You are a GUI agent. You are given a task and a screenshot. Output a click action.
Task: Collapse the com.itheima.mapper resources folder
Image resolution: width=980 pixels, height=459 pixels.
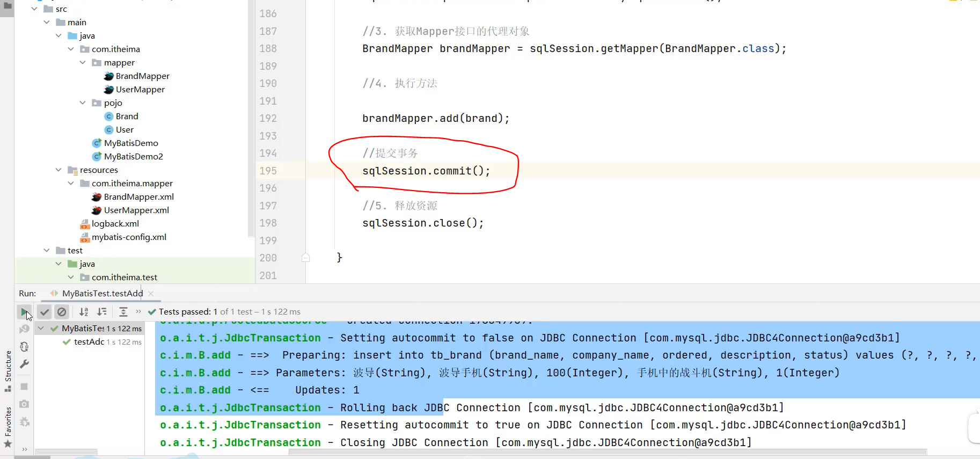(71, 183)
